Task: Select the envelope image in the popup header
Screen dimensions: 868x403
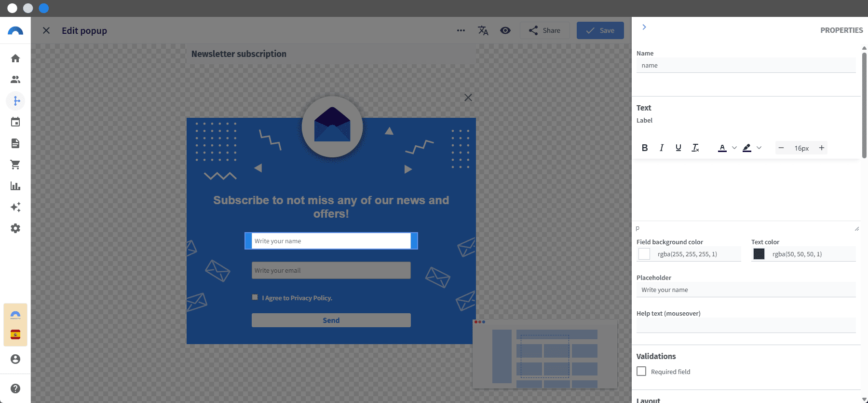Action: point(332,127)
